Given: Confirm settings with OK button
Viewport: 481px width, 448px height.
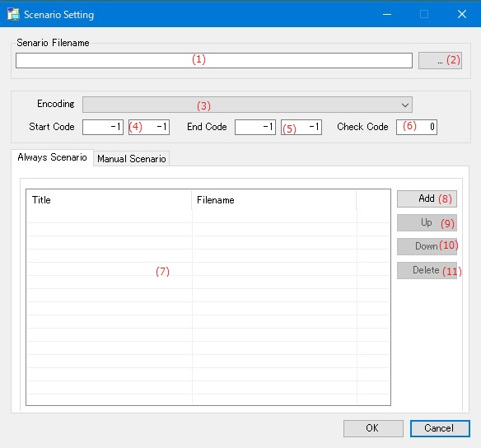Looking at the screenshot, I should tap(373, 428).
